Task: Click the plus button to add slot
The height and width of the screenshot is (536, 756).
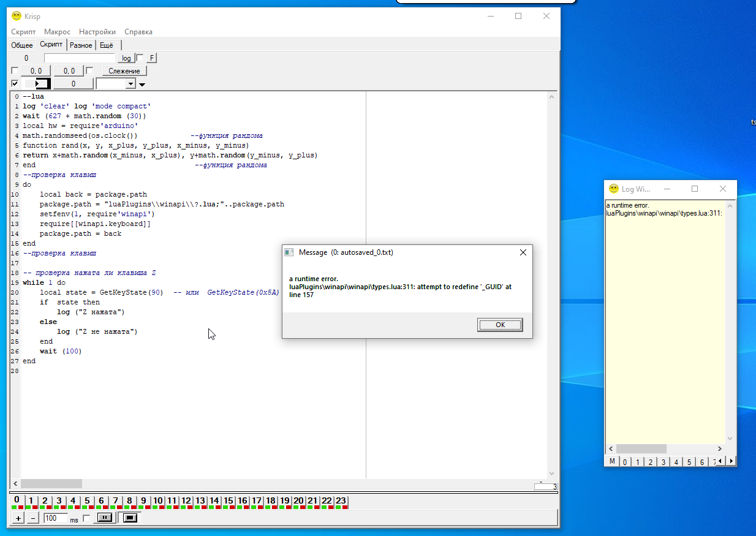Action: click(18, 518)
